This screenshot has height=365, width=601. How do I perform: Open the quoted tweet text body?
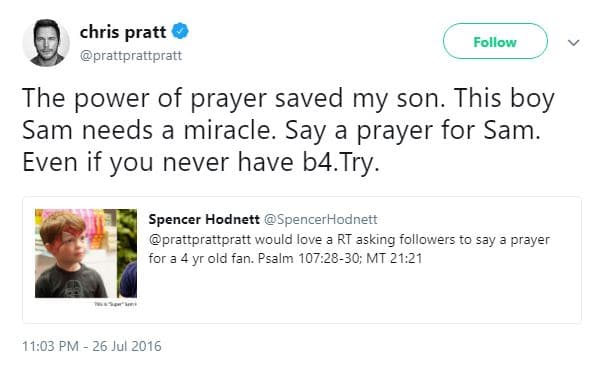click(349, 249)
